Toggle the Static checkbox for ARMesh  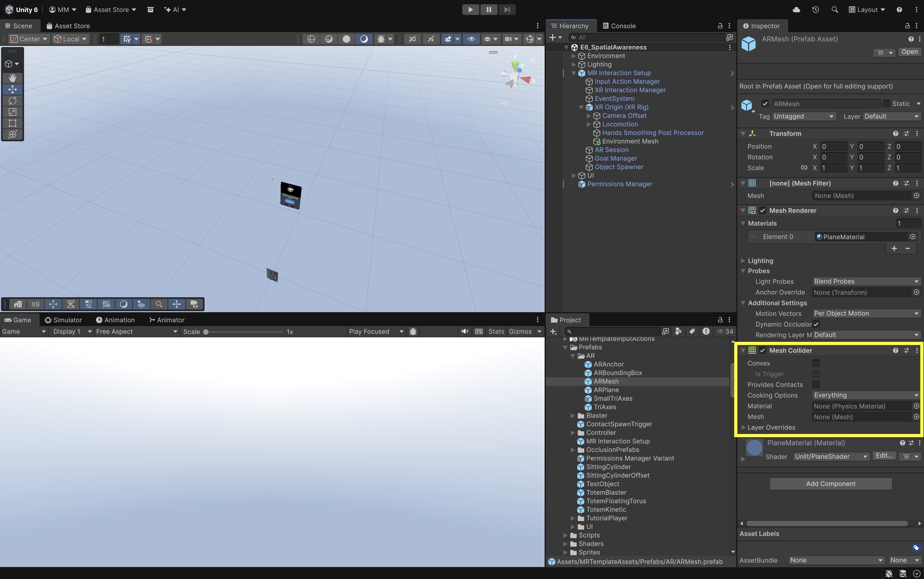(x=887, y=104)
